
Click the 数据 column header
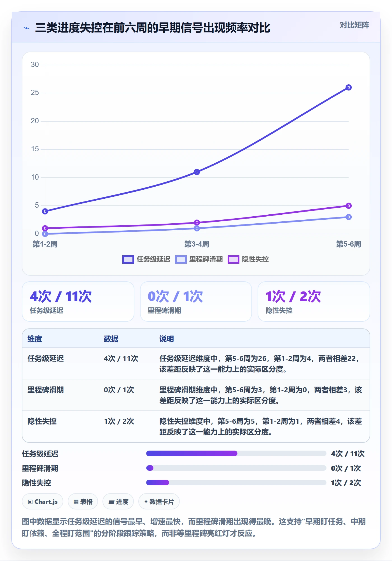(111, 339)
